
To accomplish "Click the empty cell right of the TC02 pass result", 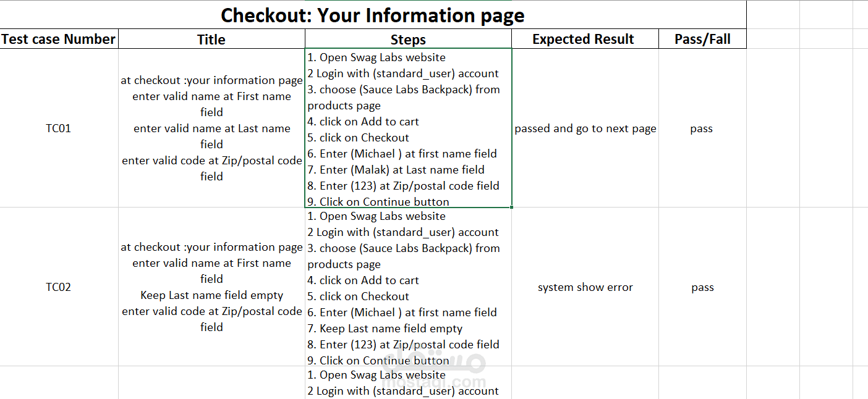I will [x=773, y=287].
